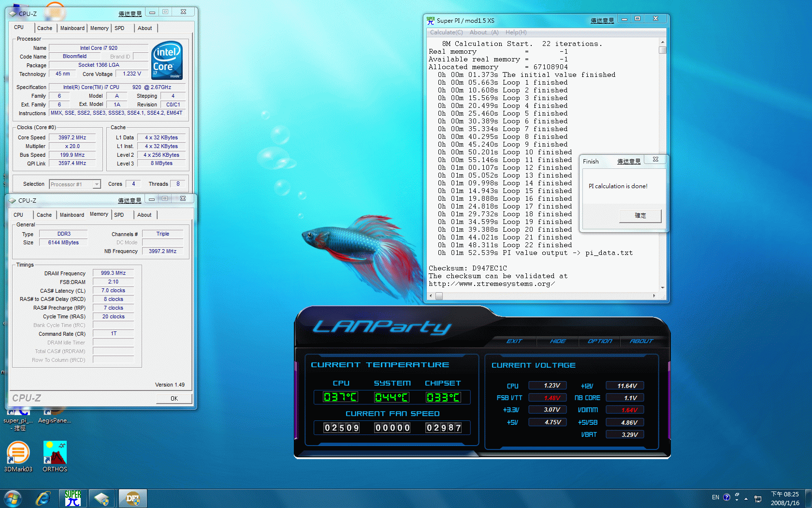Screen dimensions: 812x508
Task: Open the CPU-Z taskbar icon
Action: 102,498
